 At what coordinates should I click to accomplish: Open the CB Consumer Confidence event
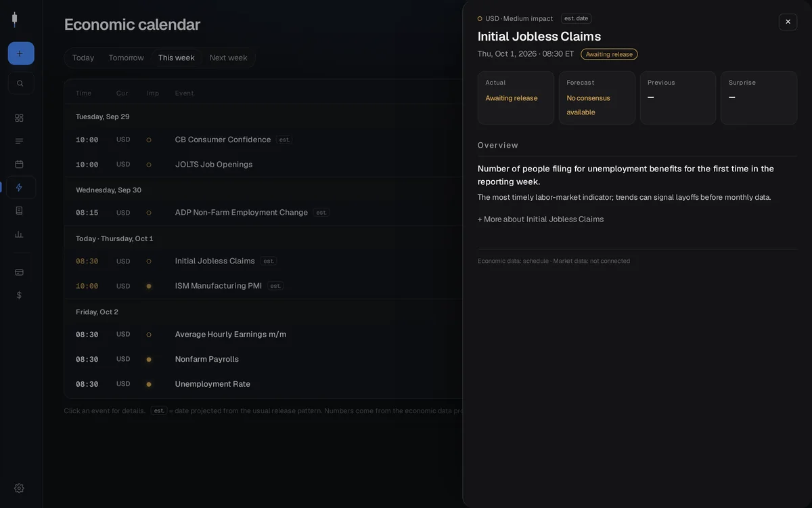point(263,140)
